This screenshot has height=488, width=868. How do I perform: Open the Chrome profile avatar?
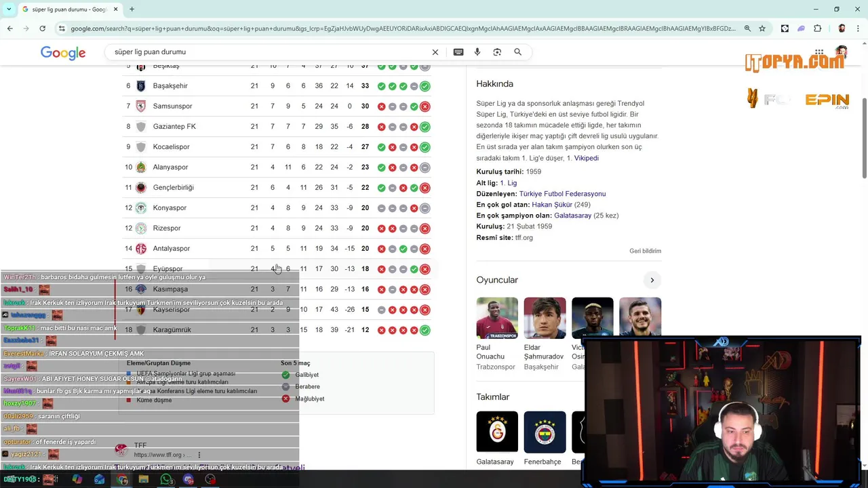click(x=842, y=28)
